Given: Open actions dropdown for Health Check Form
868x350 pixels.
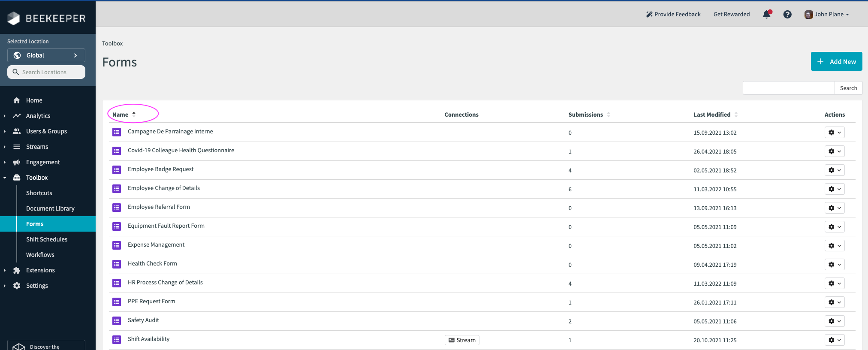Looking at the screenshot, I should click(835, 265).
